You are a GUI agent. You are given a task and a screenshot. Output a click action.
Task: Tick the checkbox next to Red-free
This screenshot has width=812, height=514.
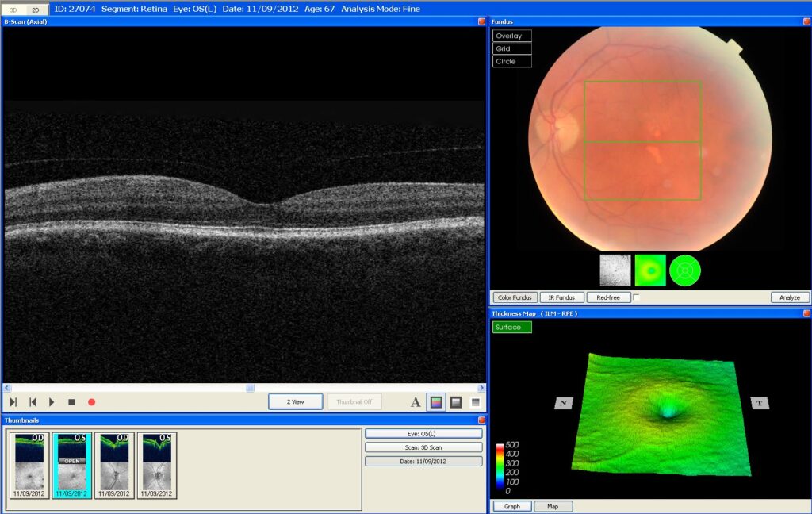[x=637, y=297]
